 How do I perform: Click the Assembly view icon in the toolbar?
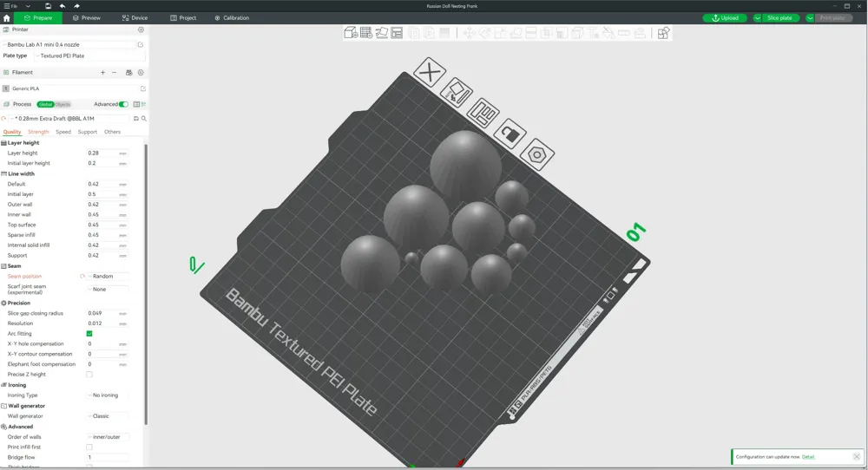663,33
